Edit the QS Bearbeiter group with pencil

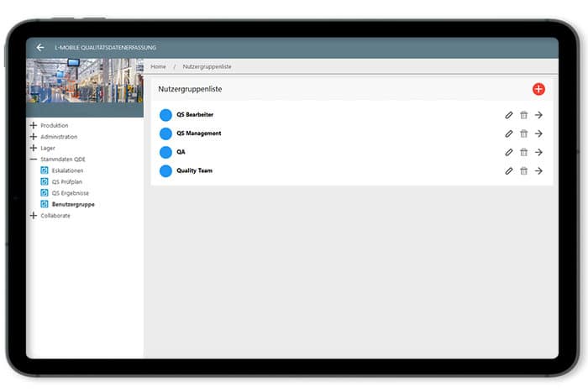click(x=509, y=115)
